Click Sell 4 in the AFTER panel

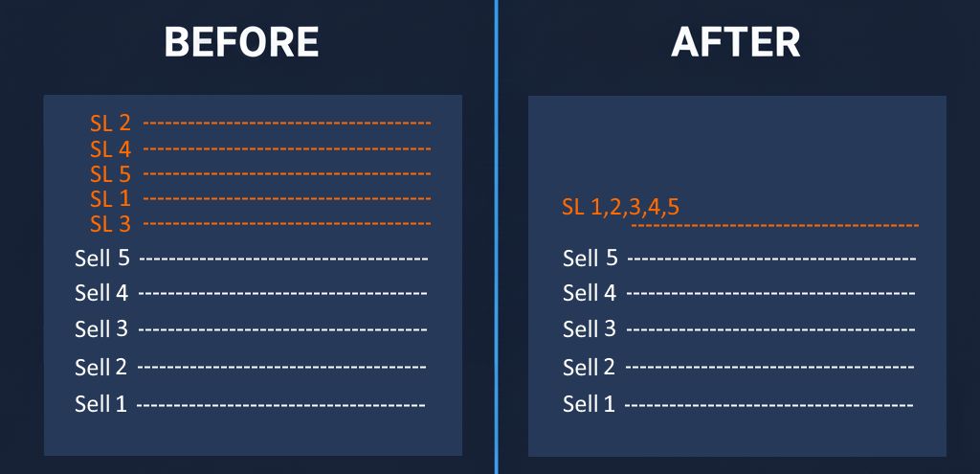[590, 292]
